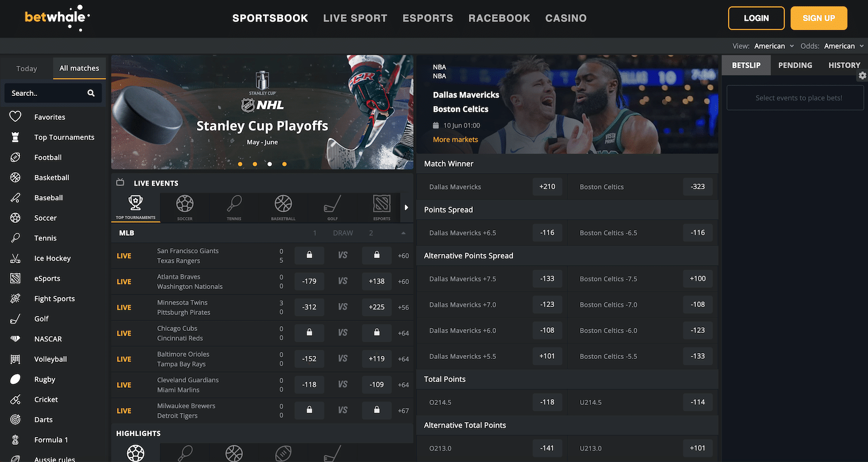Open Favorites heart icon in sidebar
868x462 pixels.
coord(15,117)
